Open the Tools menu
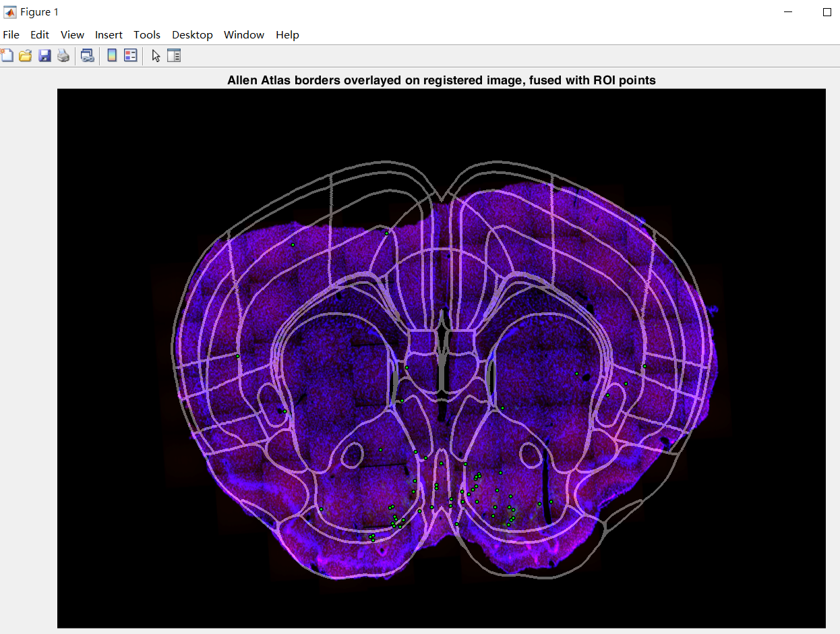840x634 pixels. [x=147, y=34]
